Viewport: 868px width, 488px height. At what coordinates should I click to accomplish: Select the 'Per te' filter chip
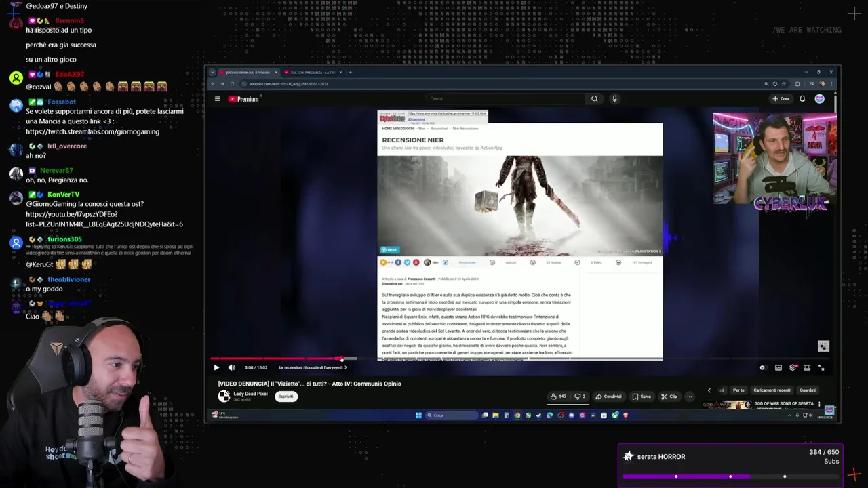(x=738, y=390)
